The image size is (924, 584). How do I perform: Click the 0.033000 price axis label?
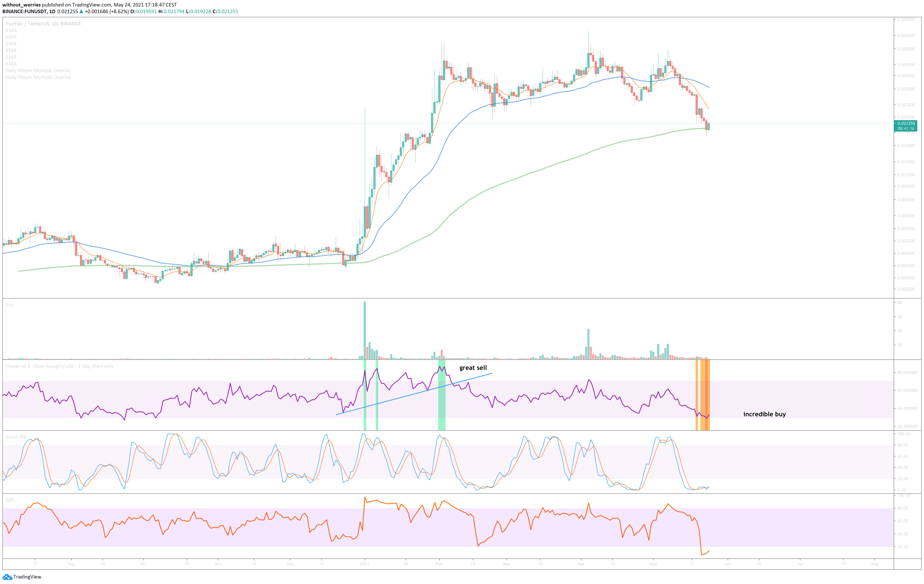pyautogui.click(x=906, y=89)
